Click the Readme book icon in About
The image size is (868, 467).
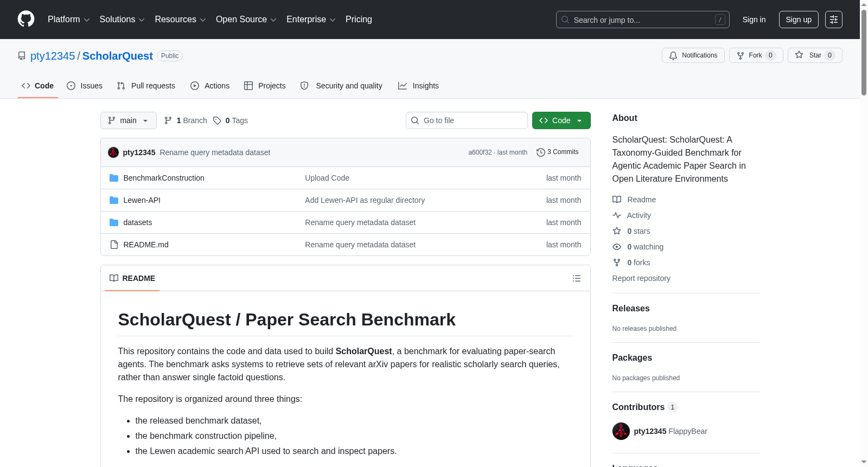(617, 200)
